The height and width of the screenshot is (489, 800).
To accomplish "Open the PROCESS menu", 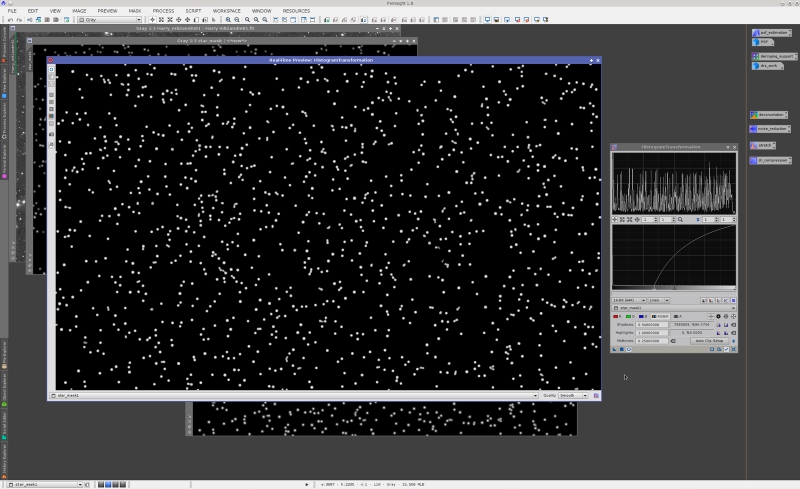I will click(x=163, y=11).
